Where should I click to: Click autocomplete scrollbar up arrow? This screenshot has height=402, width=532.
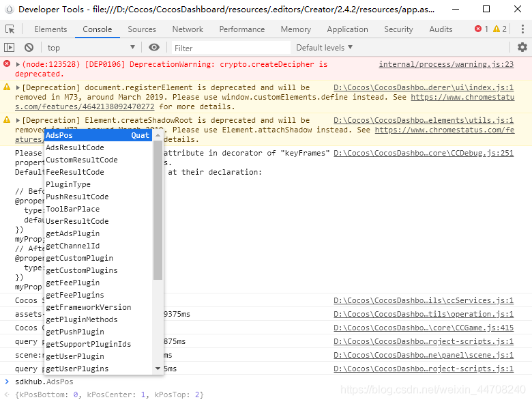[158, 135]
